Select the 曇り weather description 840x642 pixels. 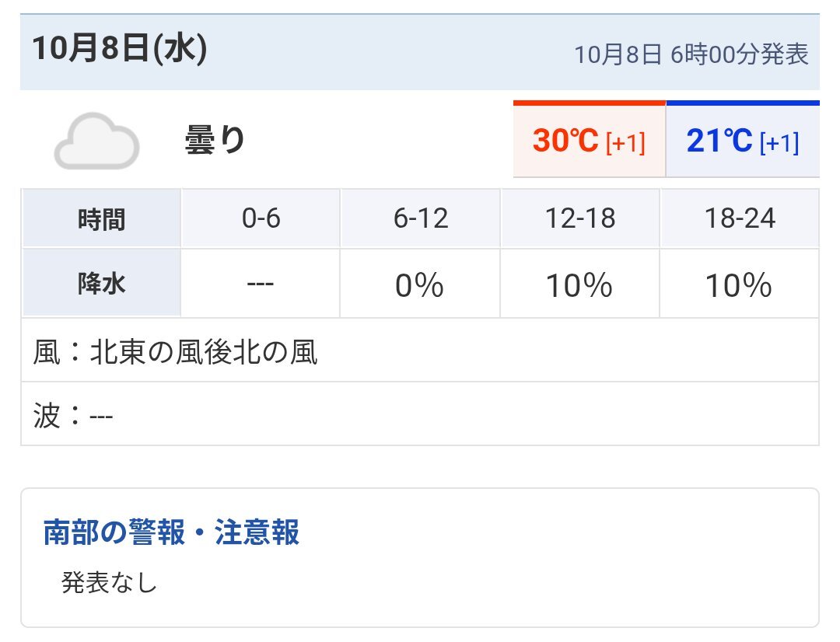point(215,141)
